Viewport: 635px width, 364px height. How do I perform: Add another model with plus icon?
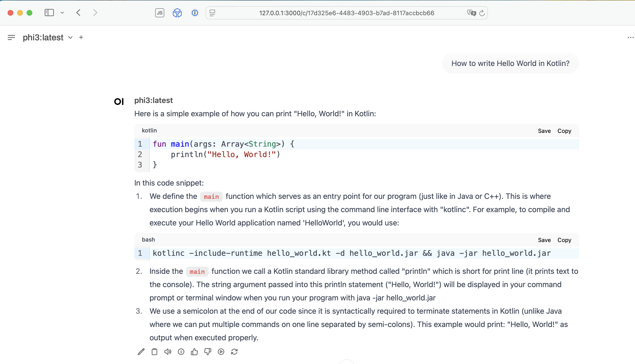tap(81, 37)
